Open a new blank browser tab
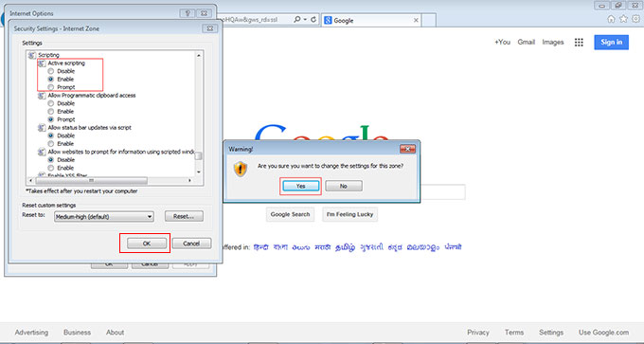This screenshot has width=644, height=344. point(429,20)
